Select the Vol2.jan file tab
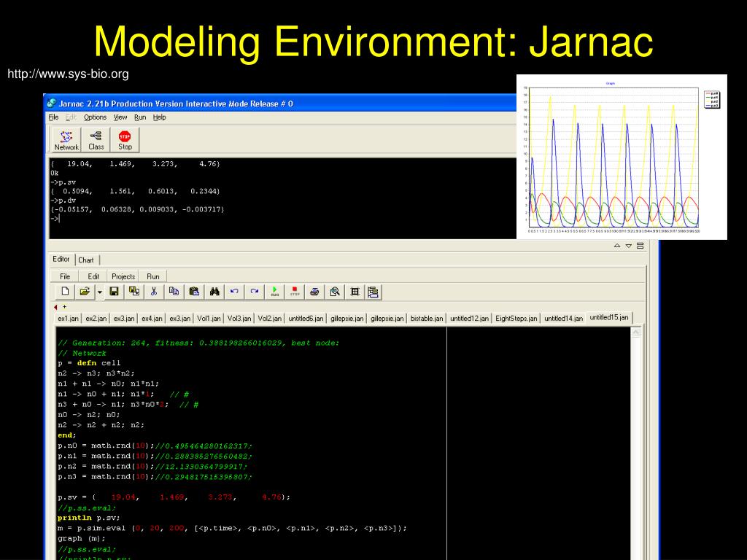Screen dimensions: 747x560 click(270, 319)
